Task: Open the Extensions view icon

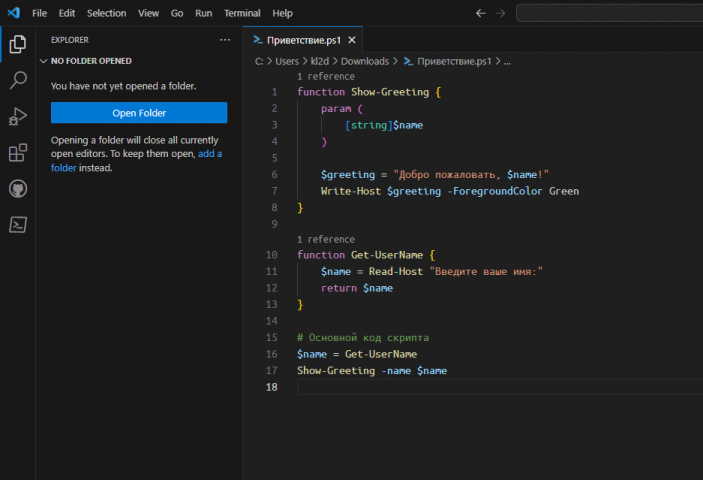Action: (x=17, y=152)
